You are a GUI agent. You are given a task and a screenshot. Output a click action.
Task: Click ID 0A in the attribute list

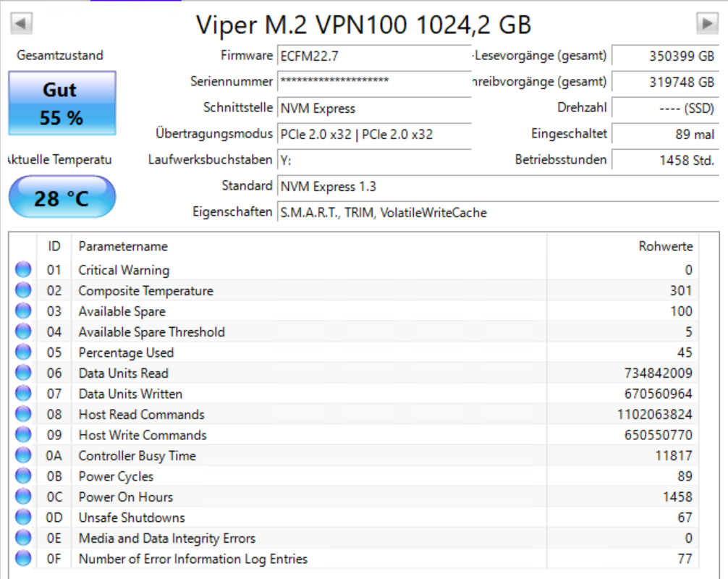(x=54, y=456)
